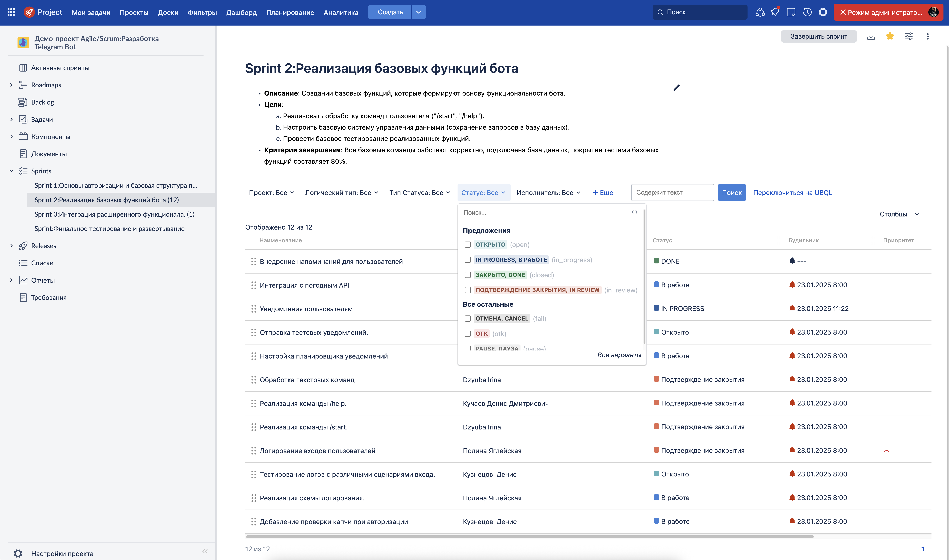Open view settings sliders icon
This screenshot has width=949, height=560.
click(909, 36)
